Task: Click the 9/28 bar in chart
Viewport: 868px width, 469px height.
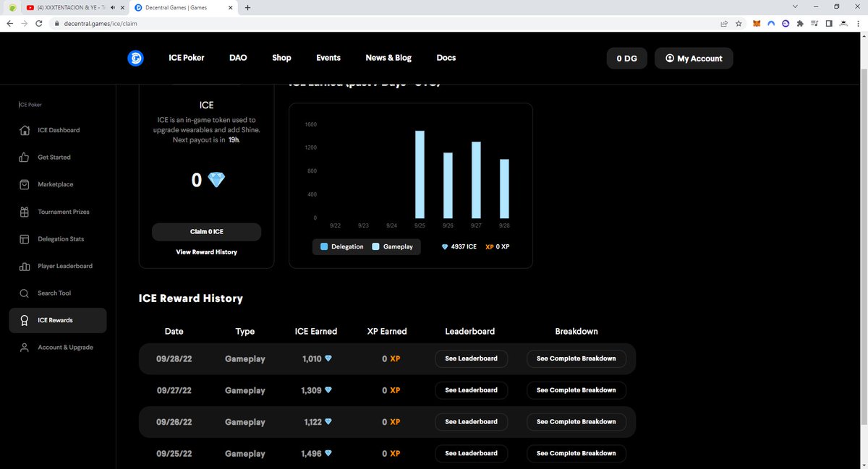Action: coord(504,189)
